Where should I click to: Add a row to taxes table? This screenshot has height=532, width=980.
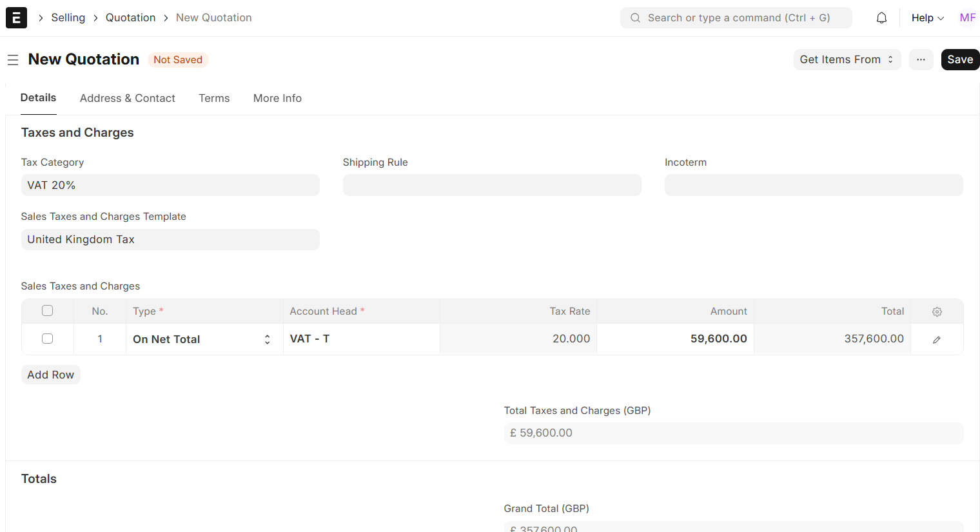50,375
